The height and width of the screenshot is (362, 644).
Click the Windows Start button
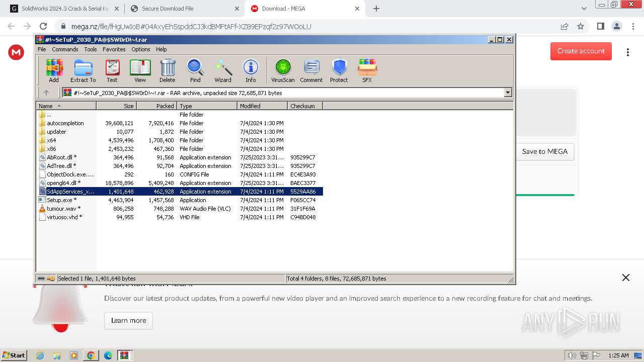coord(14,355)
